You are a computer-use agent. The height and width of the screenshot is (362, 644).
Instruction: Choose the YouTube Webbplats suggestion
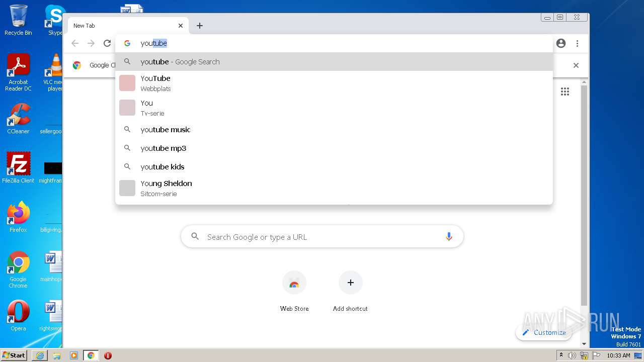click(334, 83)
